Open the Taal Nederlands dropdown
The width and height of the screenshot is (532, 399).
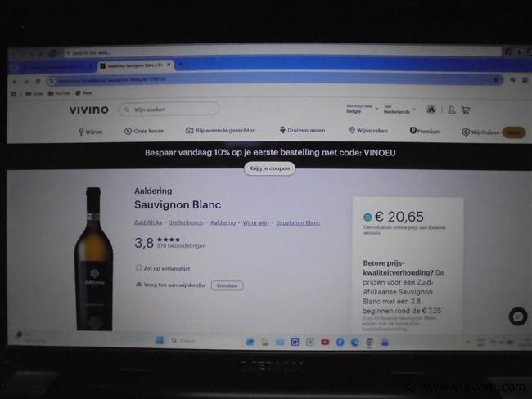pos(399,110)
